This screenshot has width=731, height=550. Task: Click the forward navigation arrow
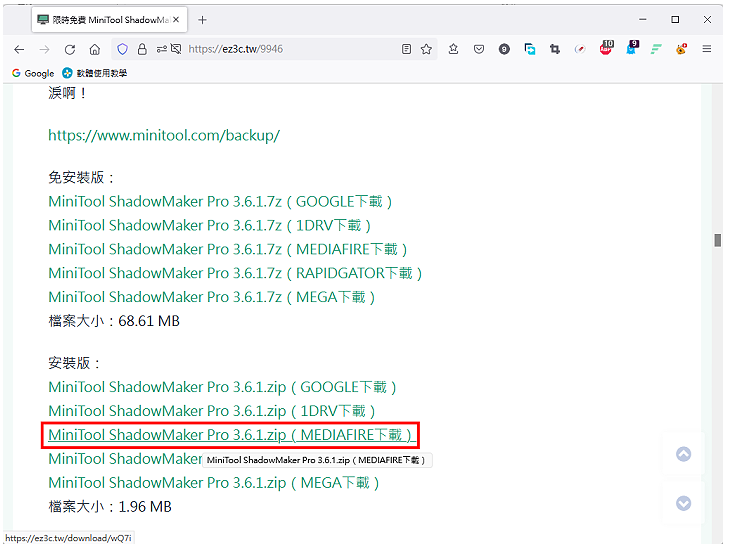click(44, 49)
